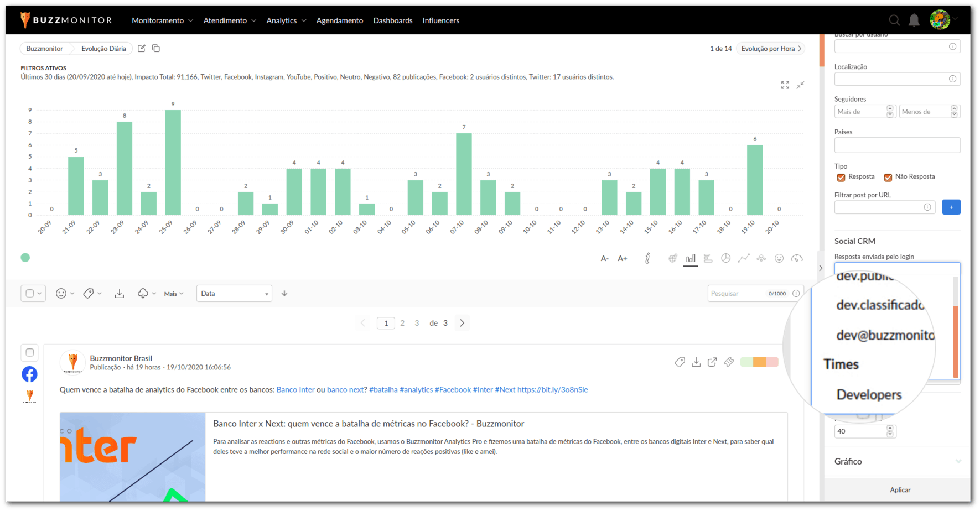Open the Banco Inter link in post
The width and height of the screenshot is (980, 511).
point(295,390)
